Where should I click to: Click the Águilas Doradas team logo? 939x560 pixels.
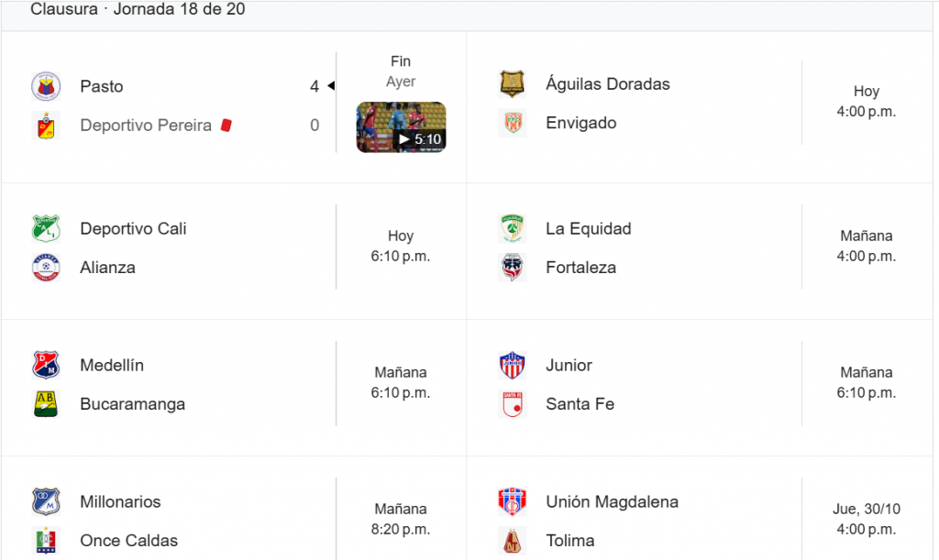coord(512,84)
